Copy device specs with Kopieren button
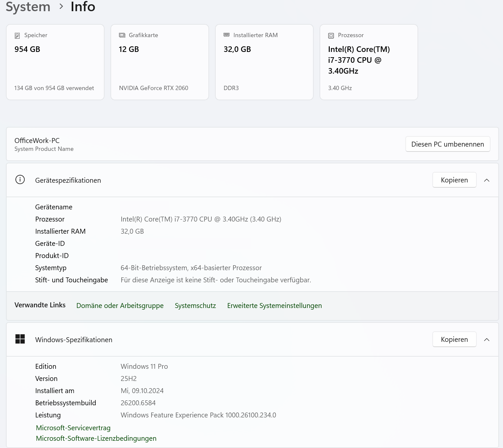The image size is (503, 448). coord(454,180)
